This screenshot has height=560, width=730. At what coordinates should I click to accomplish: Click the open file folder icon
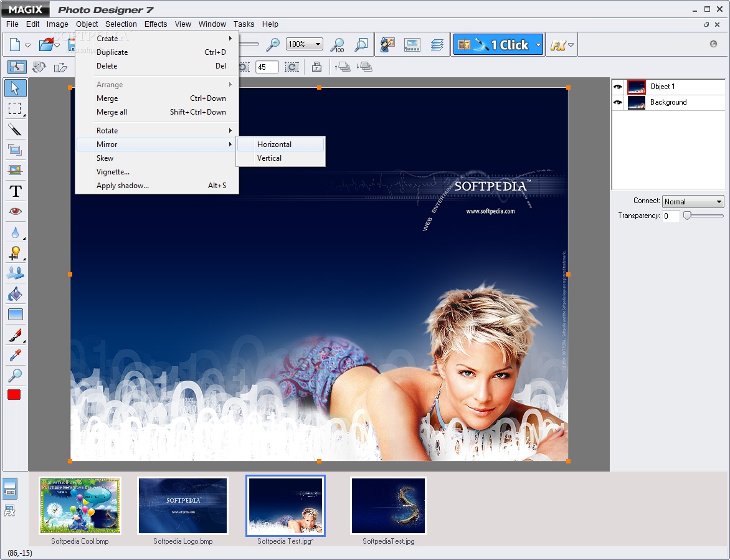click(x=46, y=45)
